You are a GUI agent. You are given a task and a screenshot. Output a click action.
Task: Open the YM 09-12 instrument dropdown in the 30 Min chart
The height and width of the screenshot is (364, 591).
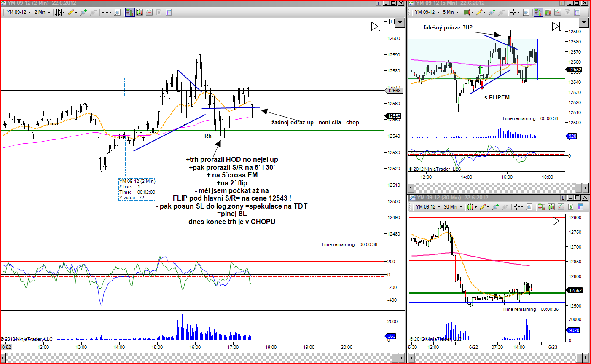427,207
